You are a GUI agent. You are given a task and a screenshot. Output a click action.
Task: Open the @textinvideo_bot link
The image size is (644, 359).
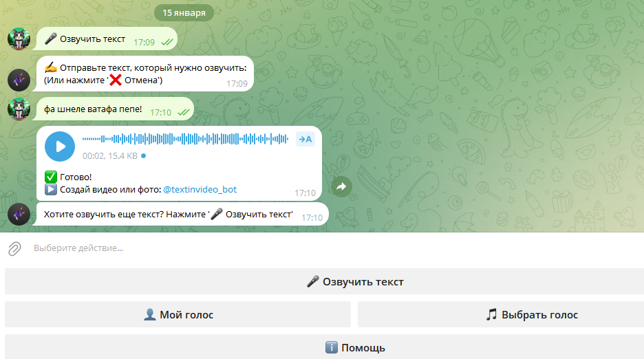click(200, 189)
